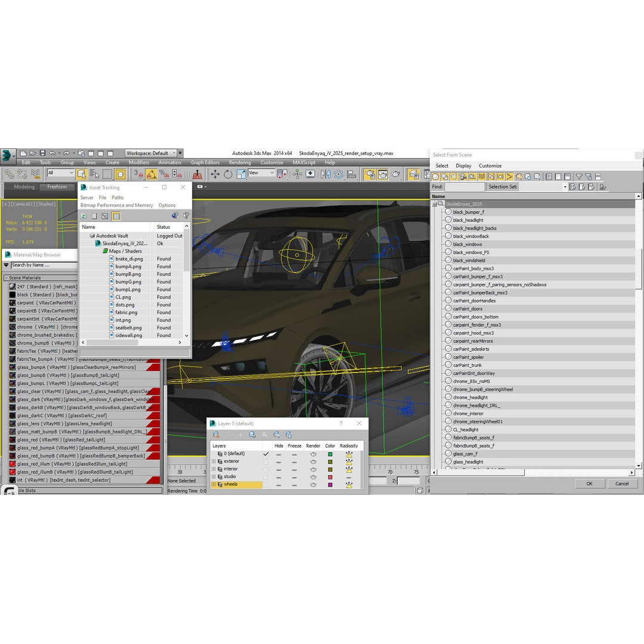Collapse the SkodaEnyaq_2025 tree node
The image size is (644, 644).
tap(434, 204)
